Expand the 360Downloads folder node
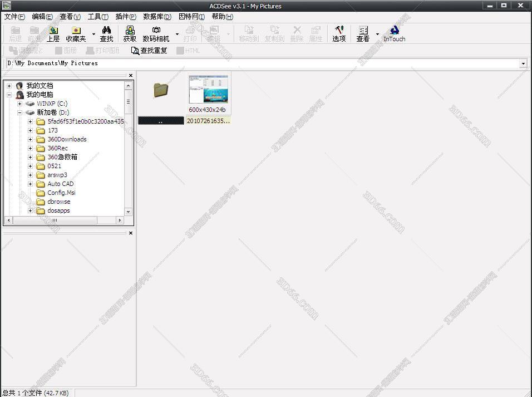Screen dimensions: 532x397 click(31, 139)
